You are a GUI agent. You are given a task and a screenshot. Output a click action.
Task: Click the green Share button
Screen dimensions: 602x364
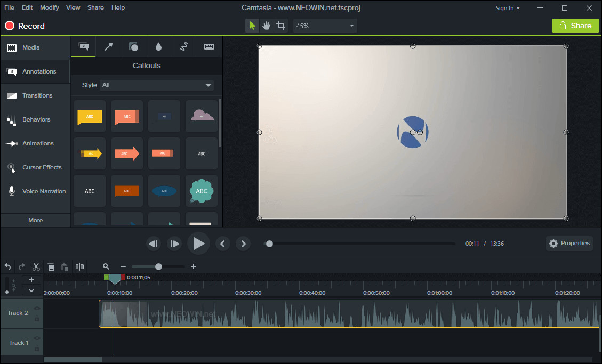tap(575, 25)
